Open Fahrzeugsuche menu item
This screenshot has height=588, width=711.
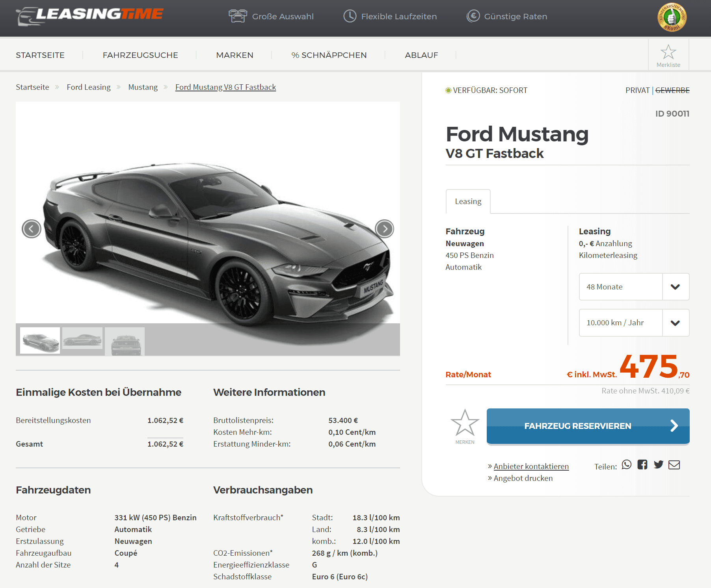[x=140, y=55]
